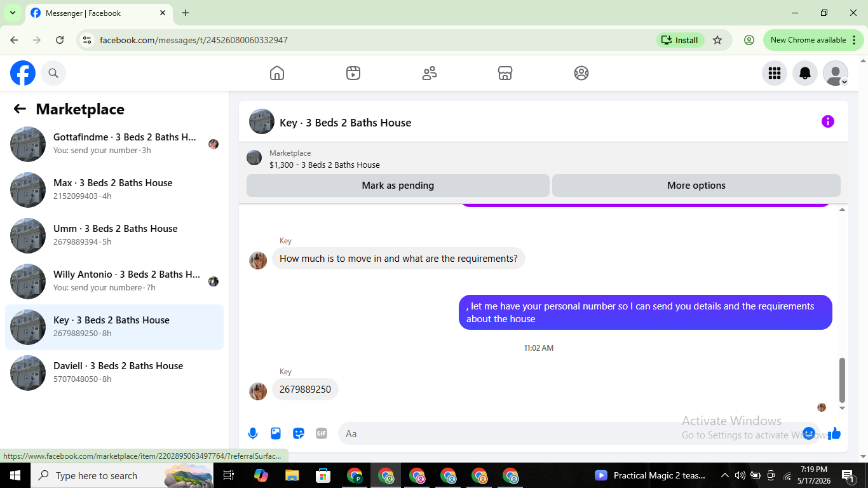Choose a sticker icon
The height and width of the screenshot is (488, 868).
click(299, 433)
